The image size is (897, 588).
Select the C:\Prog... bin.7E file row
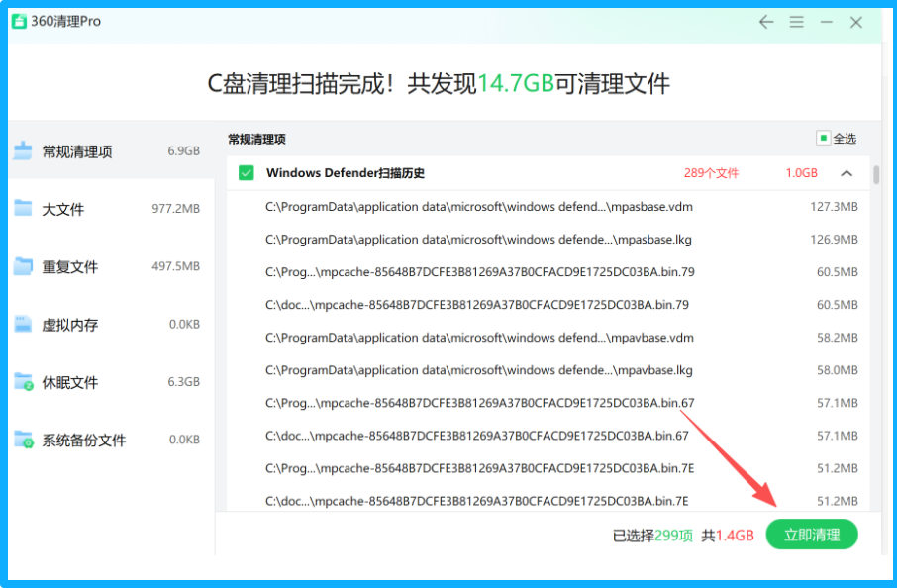tap(548, 468)
